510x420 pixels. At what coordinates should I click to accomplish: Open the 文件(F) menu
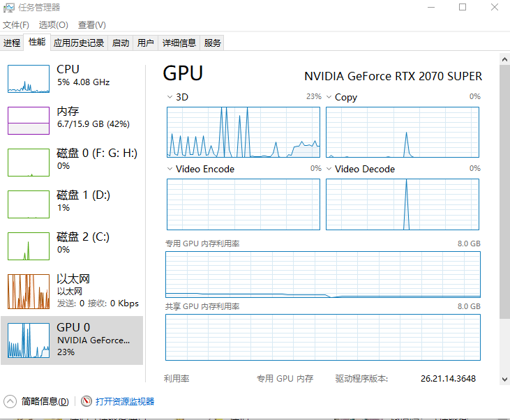pyautogui.click(x=16, y=25)
